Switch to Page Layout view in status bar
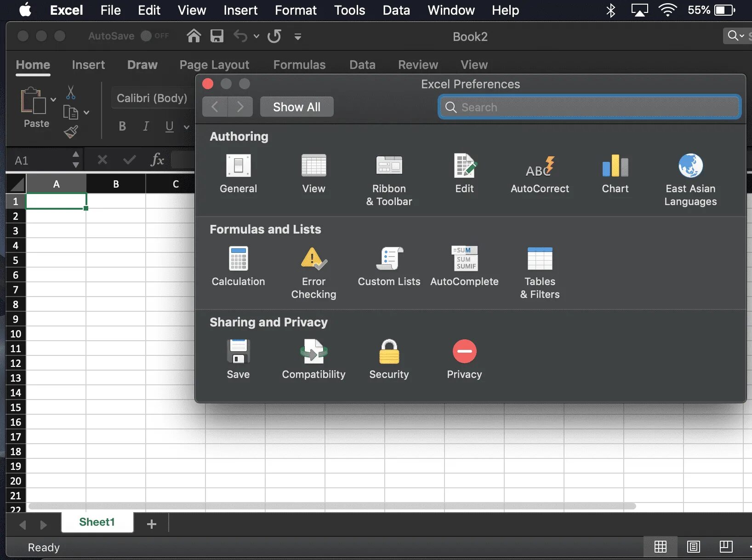The height and width of the screenshot is (560, 752). click(694, 547)
